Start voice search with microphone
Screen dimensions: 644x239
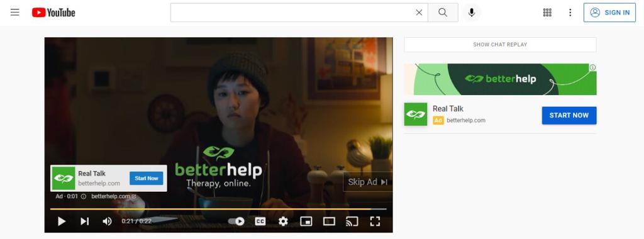[472, 13]
